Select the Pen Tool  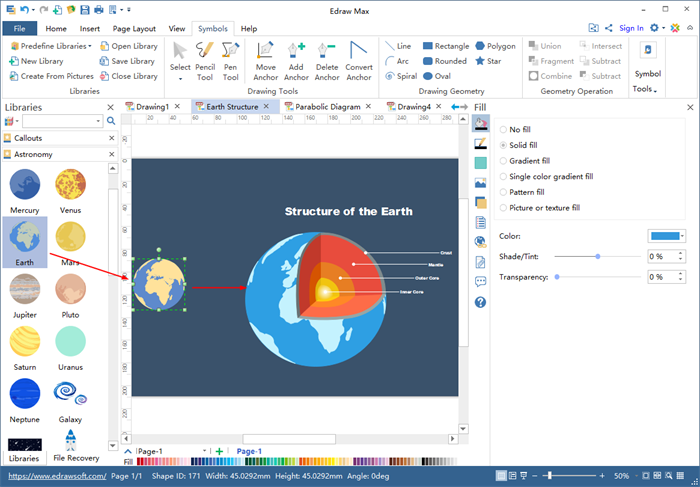(231, 61)
